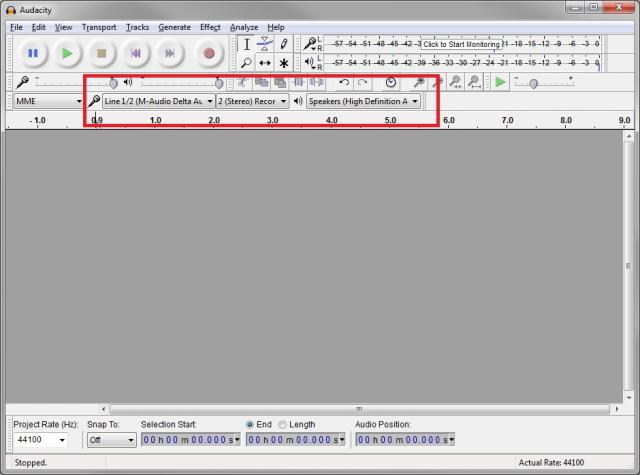This screenshot has width=640, height=475.
Task: Select the Time Shift tool
Action: click(265, 63)
